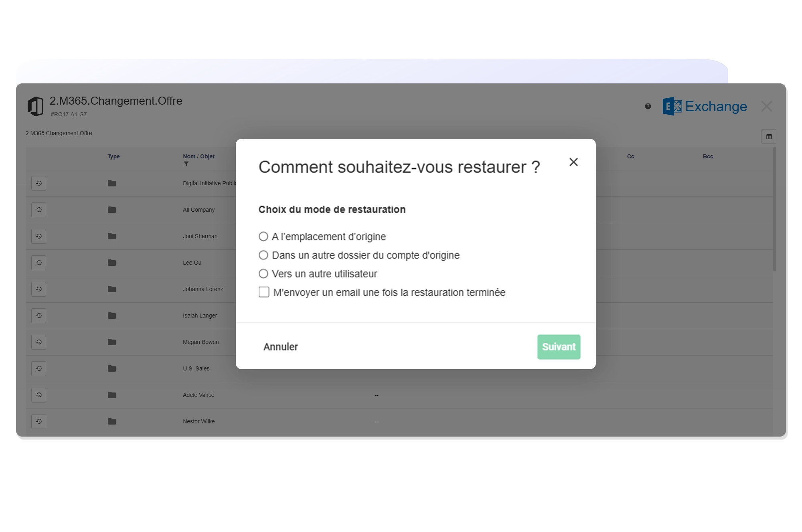Click the app logo beside 2.M365.Changement.Offre
This screenshot has height=532, width=802.
36,105
